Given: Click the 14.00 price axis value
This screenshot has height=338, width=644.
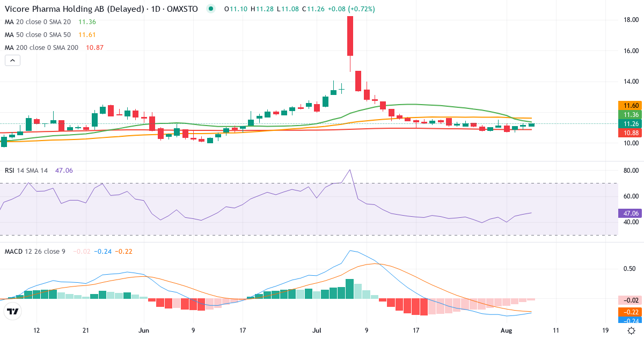Looking at the screenshot, I should [x=630, y=82].
